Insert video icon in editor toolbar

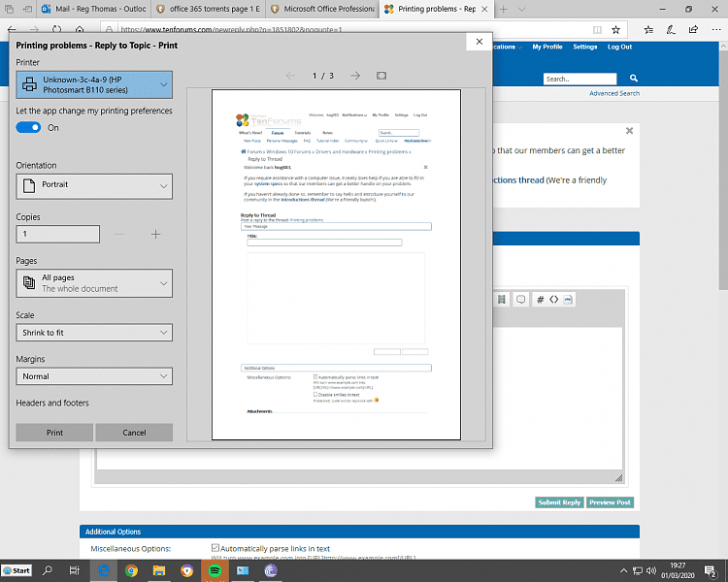pyautogui.click(x=502, y=300)
